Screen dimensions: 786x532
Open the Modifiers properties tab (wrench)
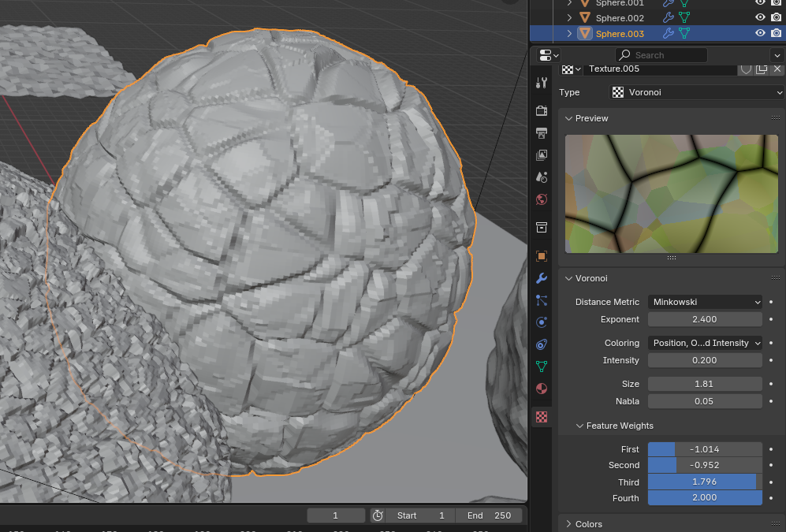541,278
